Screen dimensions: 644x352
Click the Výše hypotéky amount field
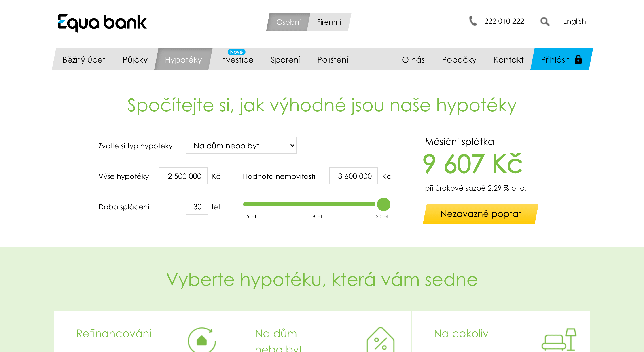coord(183,176)
